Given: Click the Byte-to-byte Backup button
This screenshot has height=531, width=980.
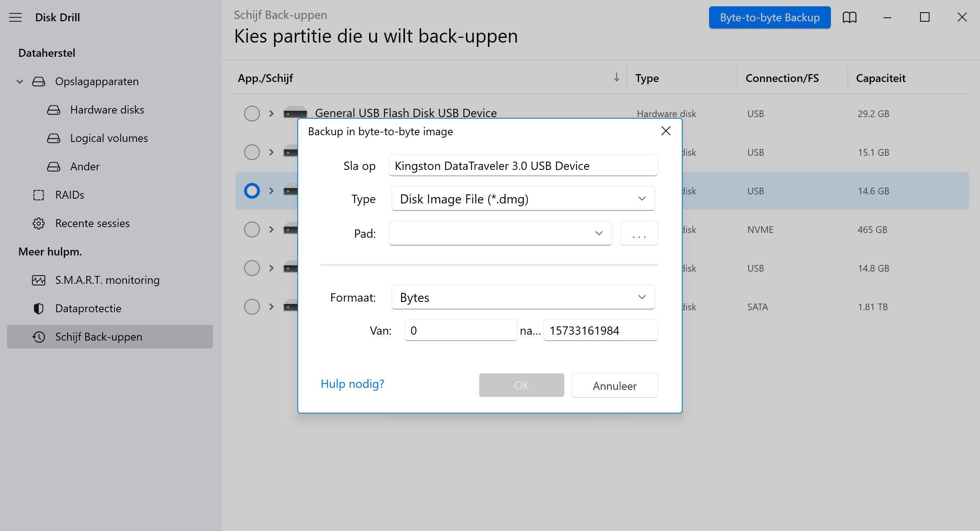Looking at the screenshot, I should (769, 18).
